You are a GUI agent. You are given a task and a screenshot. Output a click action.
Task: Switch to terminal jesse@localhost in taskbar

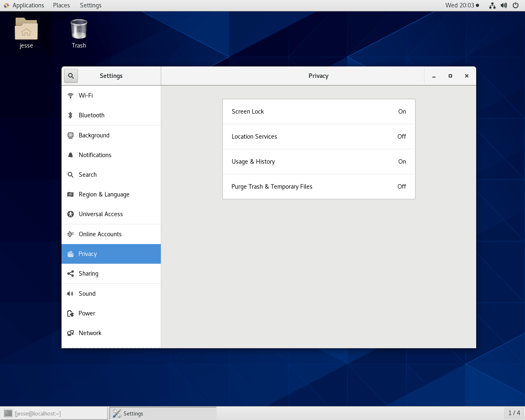(54, 413)
